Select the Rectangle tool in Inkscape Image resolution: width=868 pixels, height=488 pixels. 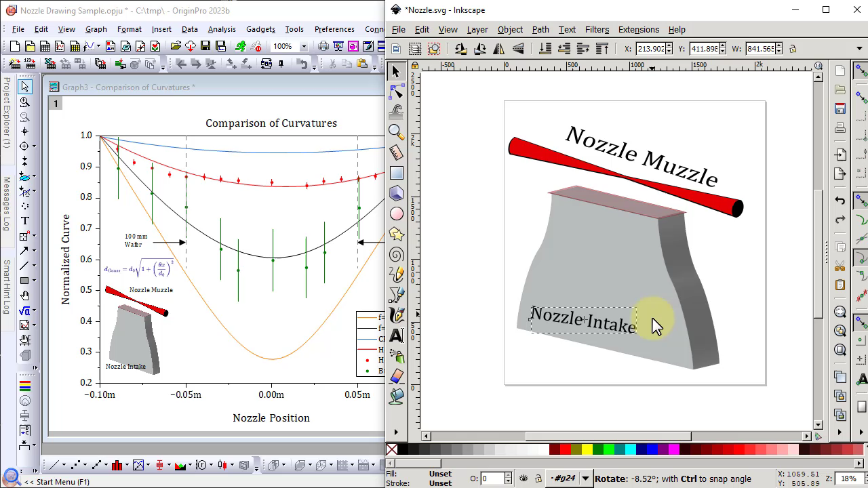pos(397,173)
